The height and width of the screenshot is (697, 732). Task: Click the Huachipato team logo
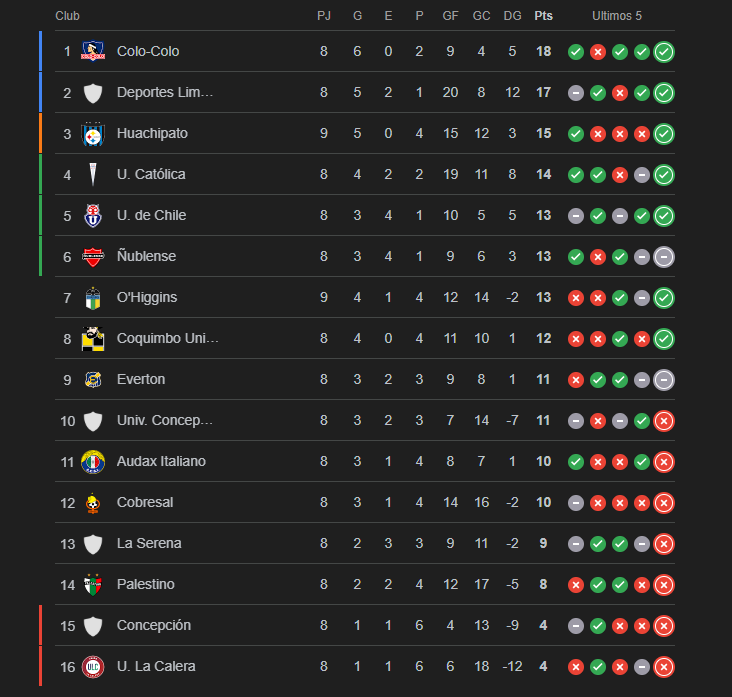tap(93, 133)
